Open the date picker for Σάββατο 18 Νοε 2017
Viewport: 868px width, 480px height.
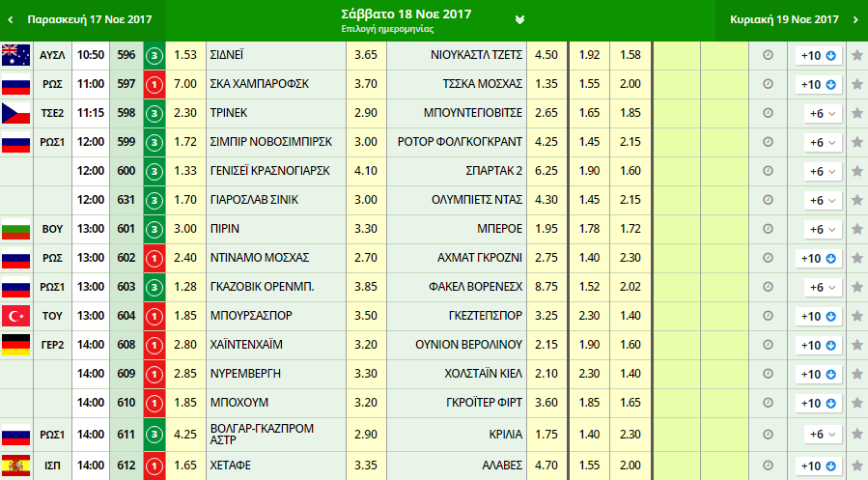[519, 19]
